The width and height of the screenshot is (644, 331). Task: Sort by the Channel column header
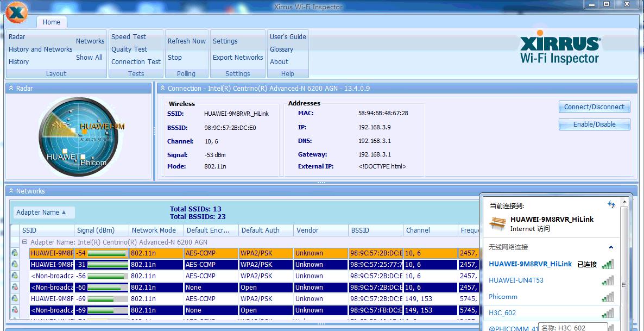[431, 230]
